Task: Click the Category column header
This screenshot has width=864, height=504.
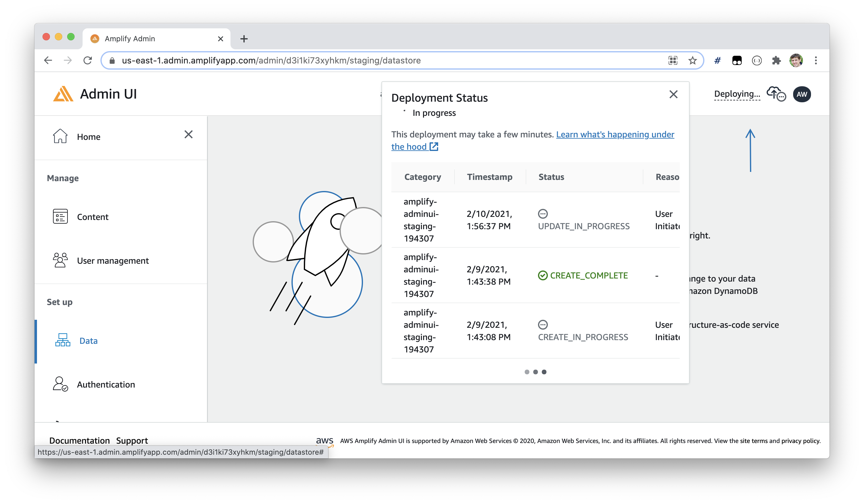Action: pos(423,177)
